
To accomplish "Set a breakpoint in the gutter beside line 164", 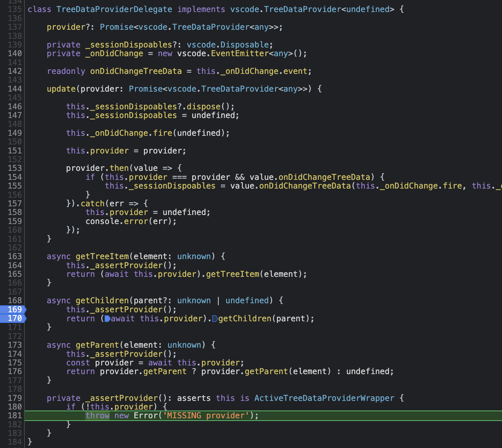I will (7, 265).
